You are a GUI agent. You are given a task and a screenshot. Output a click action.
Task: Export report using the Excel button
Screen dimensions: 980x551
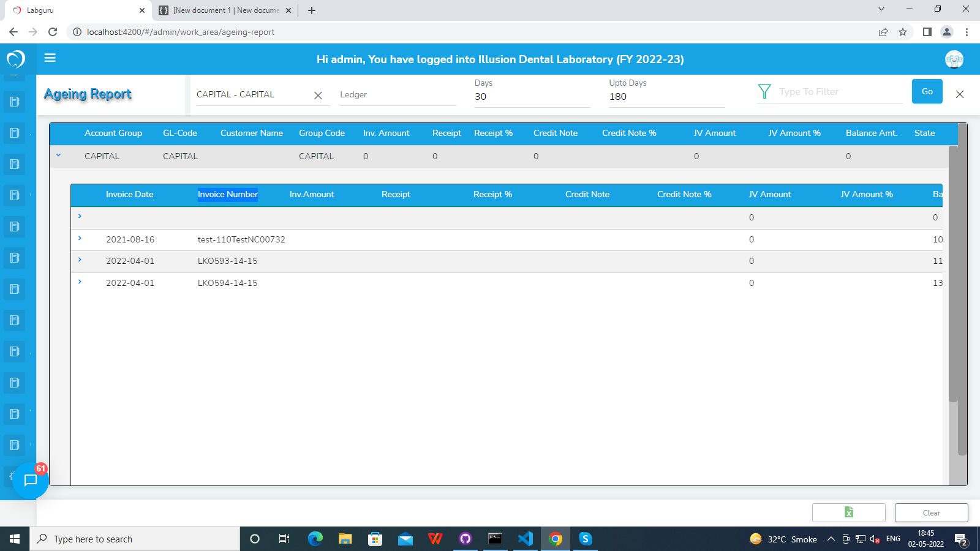tap(849, 512)
